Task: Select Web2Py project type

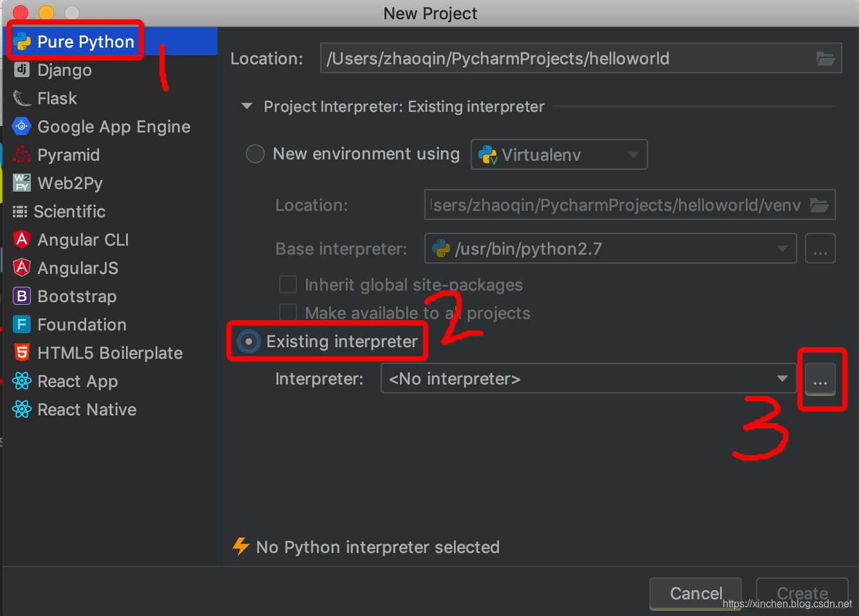Action: 110,183
